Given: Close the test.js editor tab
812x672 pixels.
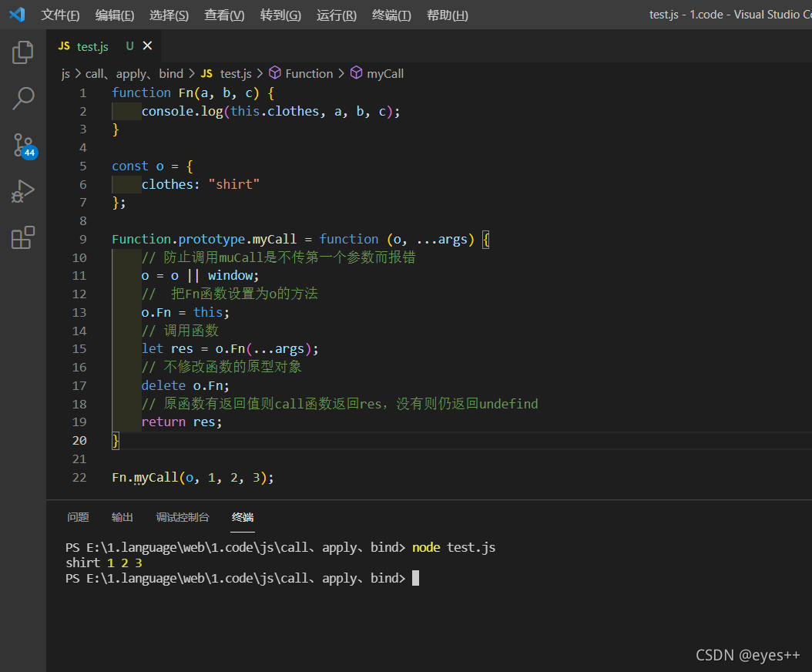Looking at the screenshot, I should click(x=148, y=46).
